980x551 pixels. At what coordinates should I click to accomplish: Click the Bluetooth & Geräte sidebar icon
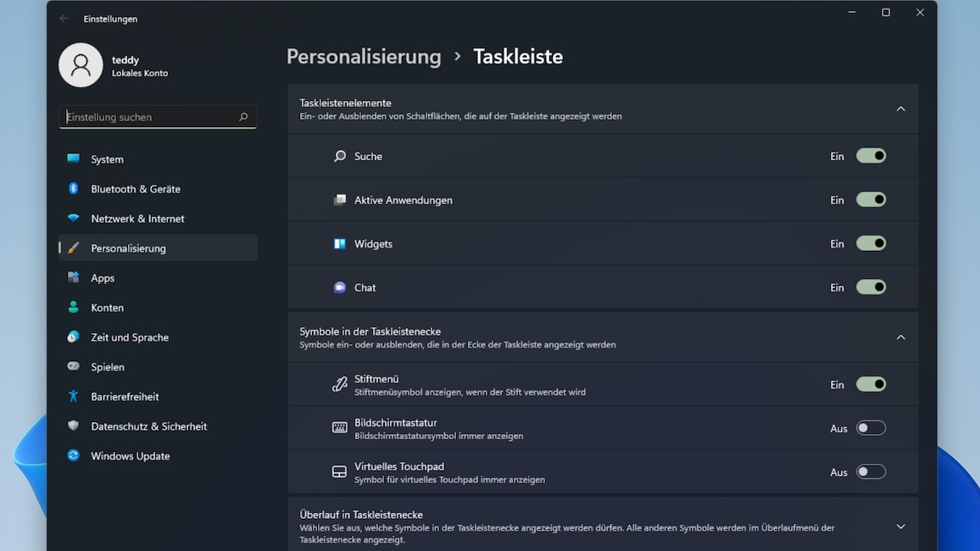73,188
